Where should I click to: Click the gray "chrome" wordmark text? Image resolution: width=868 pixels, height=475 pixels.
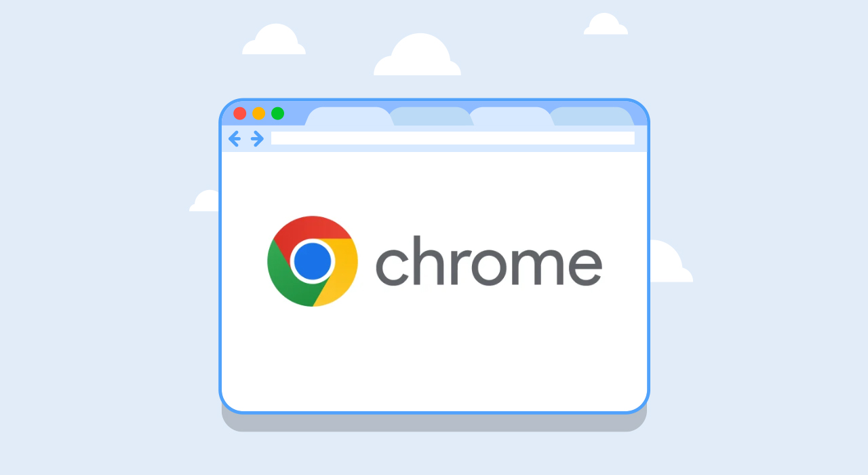coord(489,261)
